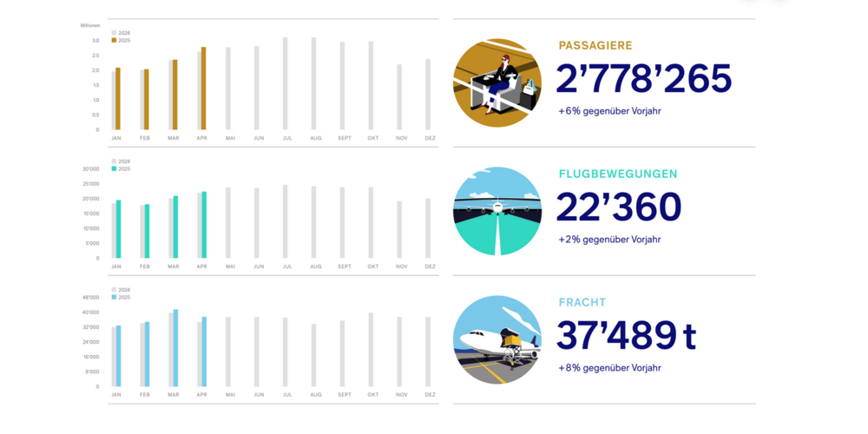Viewport: 868px width, 434px height.
Task: Click the gray DEZ 2024 flight movements bar
Action: pos(428,228)
